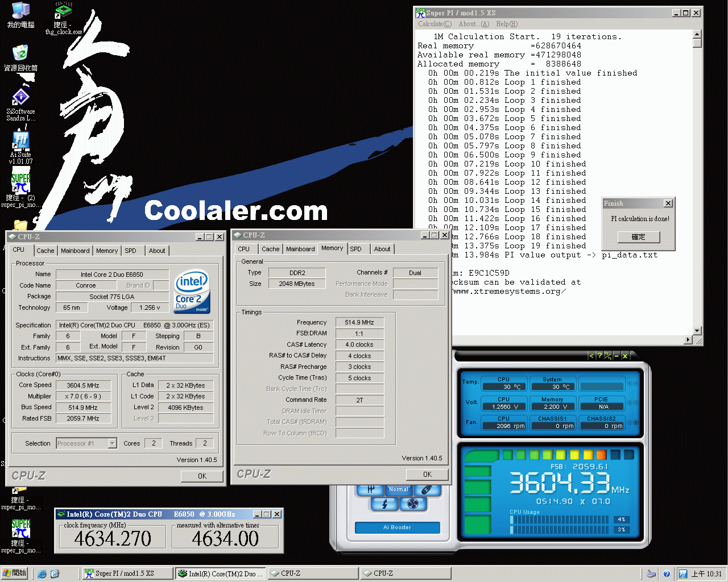Open the Calculate menu in Super PI
Screen dimensions: 728x582
[435, 24]
